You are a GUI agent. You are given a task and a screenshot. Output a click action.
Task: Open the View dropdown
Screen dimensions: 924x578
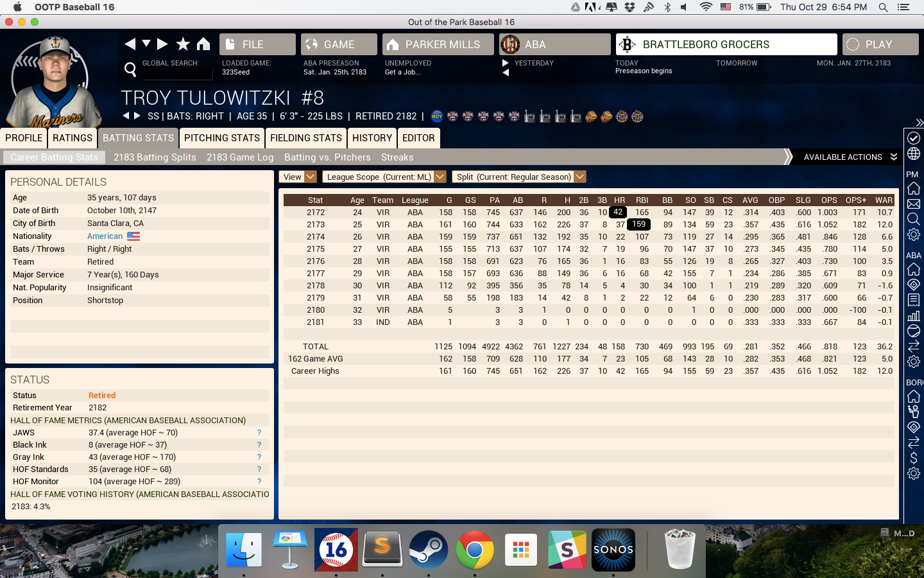298,177
